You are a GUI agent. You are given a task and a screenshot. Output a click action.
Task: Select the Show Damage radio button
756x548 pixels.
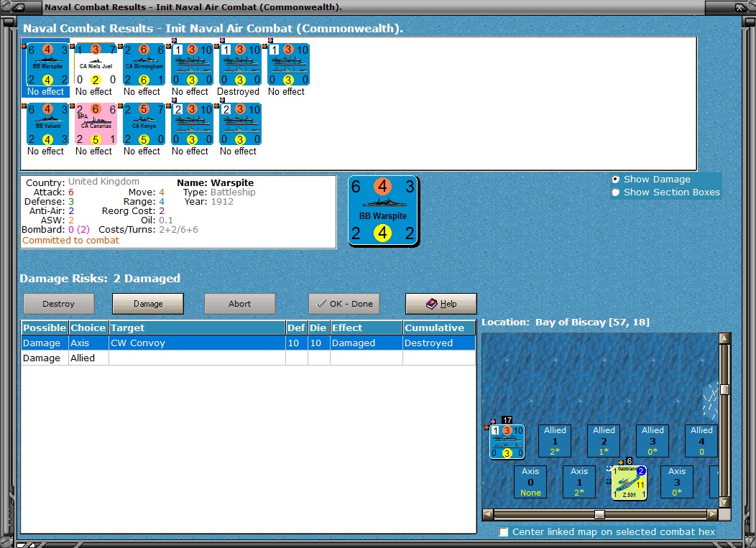(x=616, y=180)
